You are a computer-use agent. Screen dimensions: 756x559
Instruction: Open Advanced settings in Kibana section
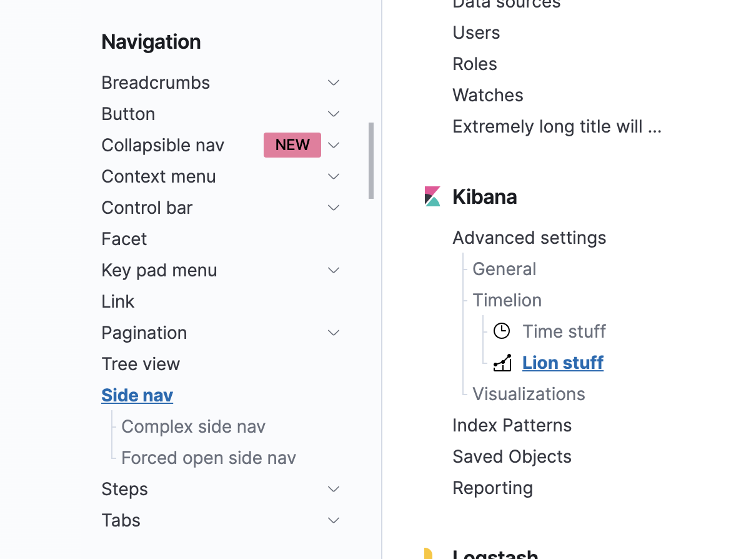(x=529, y=238)
